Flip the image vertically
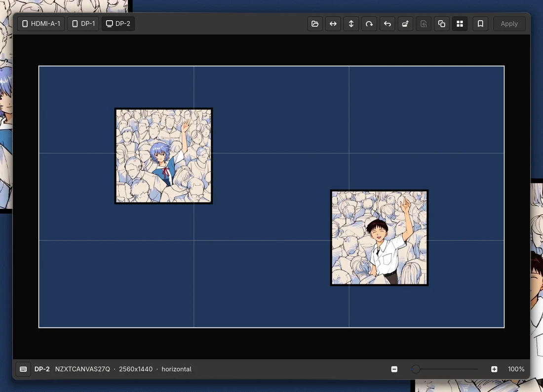The width and height of the screenshot is (543, 392). click(x=351, y=24)
